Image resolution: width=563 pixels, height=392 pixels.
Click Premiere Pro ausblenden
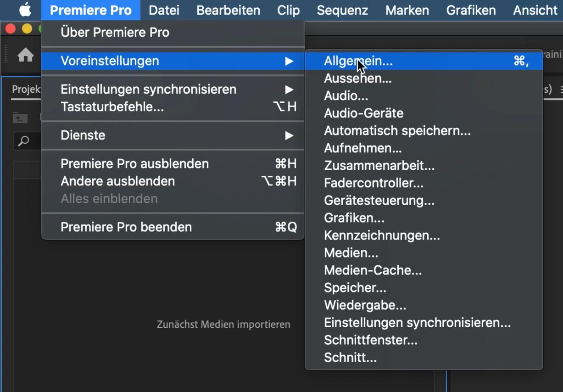coord(134,164)
